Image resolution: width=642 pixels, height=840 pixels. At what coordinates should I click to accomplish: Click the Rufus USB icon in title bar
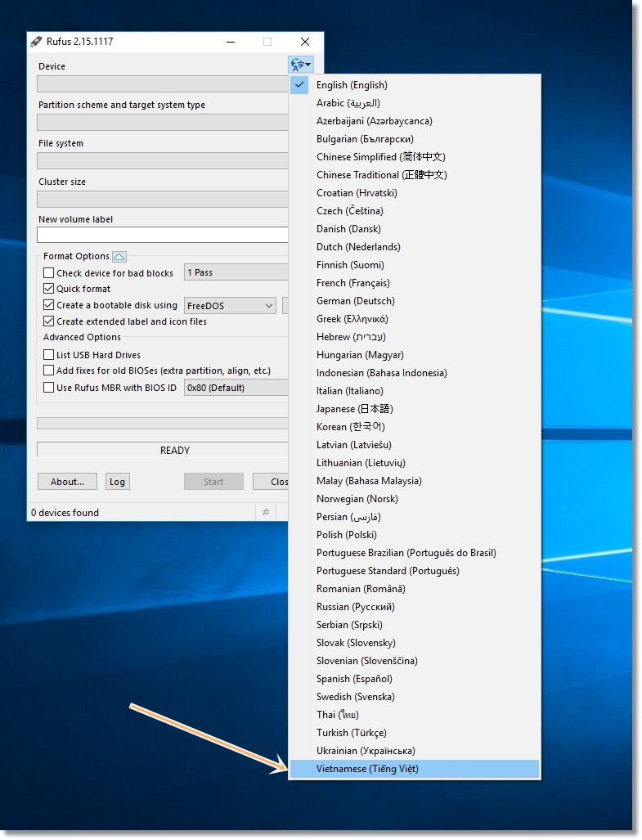pos(36,41)
